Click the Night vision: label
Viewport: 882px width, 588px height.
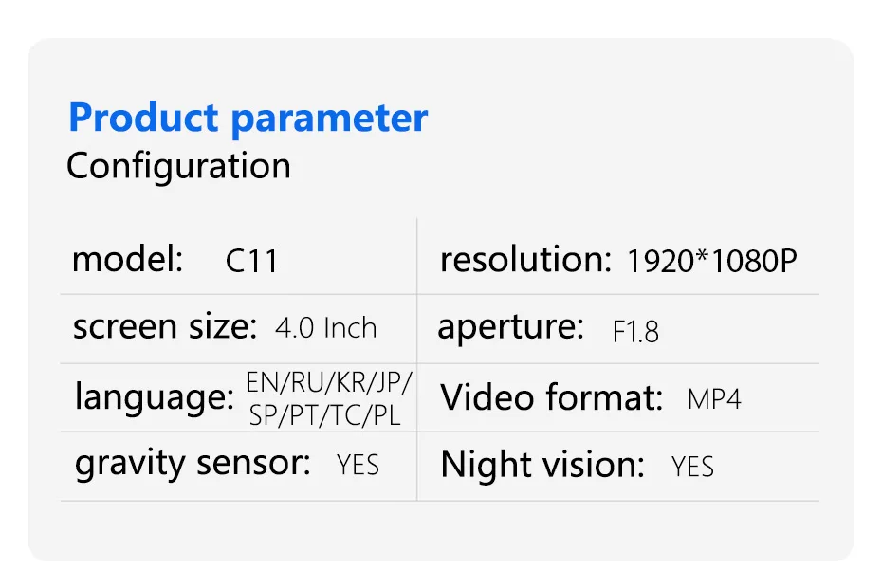pyautogui.click(x=542, y=466)
